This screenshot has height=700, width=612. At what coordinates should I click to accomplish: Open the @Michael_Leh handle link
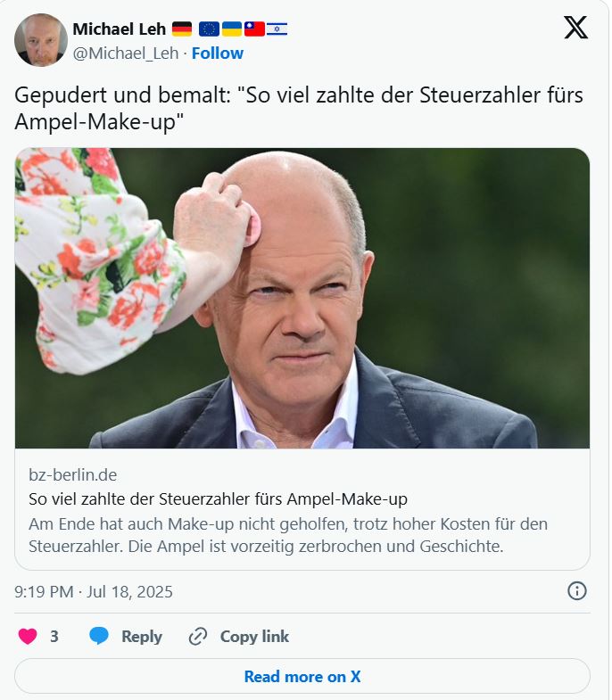tap(126, 54)
